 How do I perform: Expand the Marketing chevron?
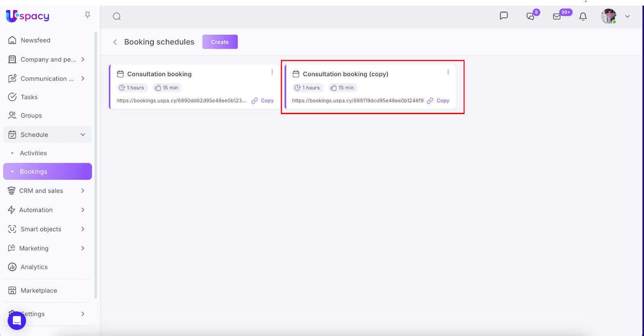click(x=83, y=249)
